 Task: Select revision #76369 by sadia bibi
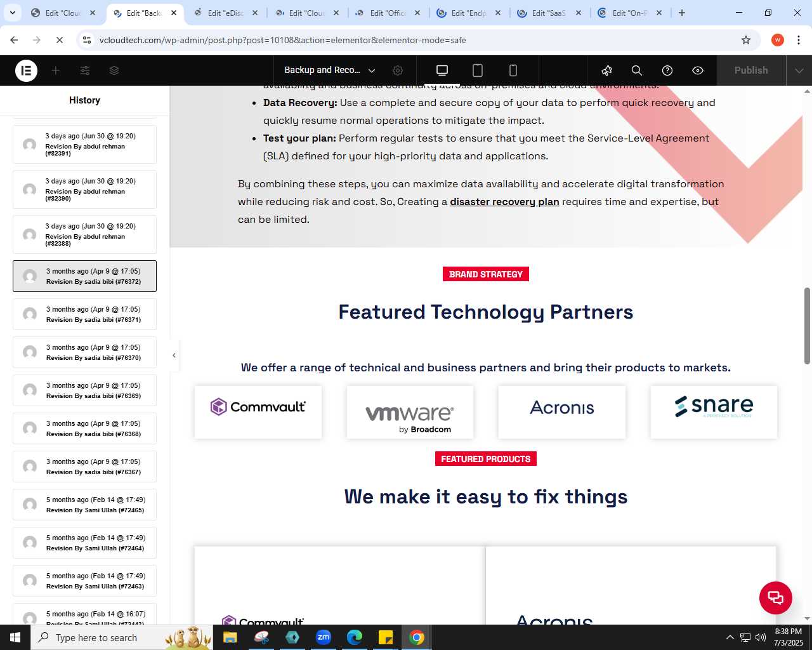(84, 390)
